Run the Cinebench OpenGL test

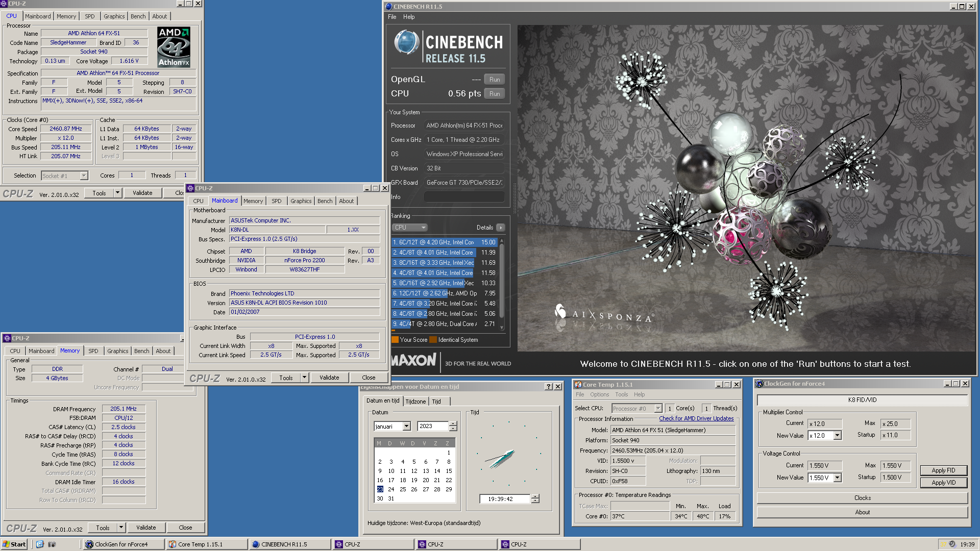(495, 80)
